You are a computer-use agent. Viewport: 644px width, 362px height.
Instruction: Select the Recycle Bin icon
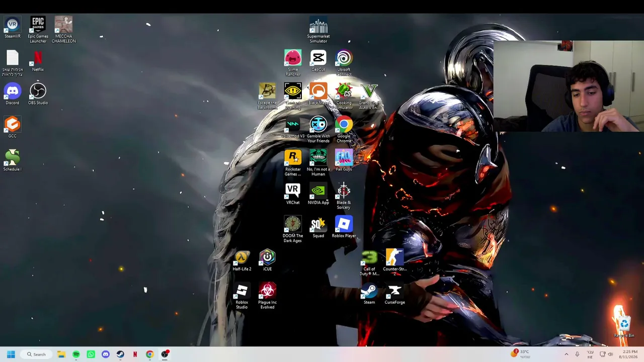[624, 327]
